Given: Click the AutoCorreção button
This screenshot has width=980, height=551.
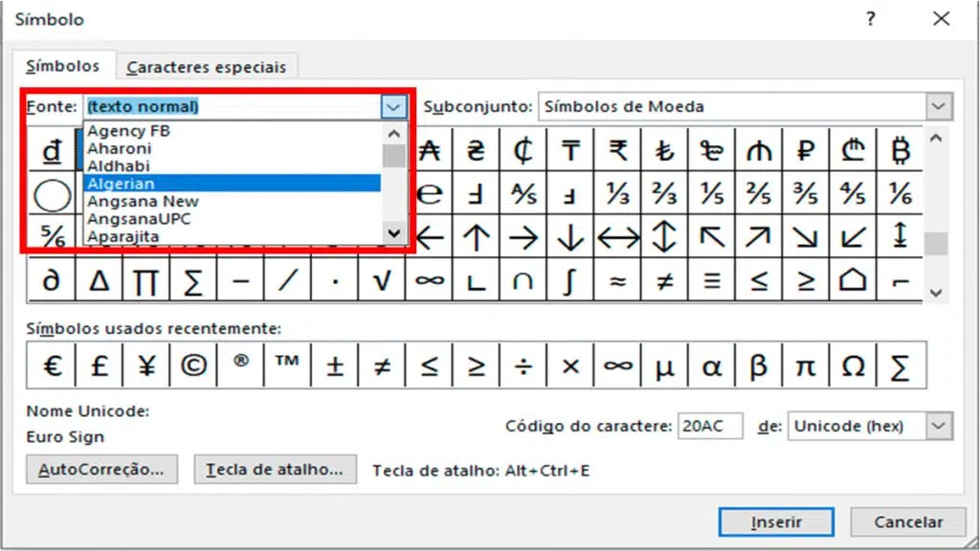Looking at the screenshot, I should click(100, 470).
